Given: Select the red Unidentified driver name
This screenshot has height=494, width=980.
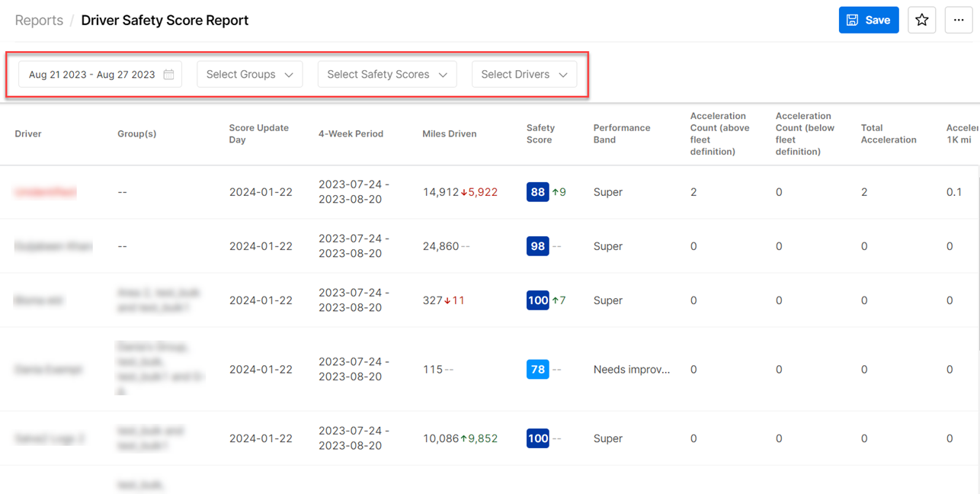Looking at the screenshot, I should pos(46,192).
